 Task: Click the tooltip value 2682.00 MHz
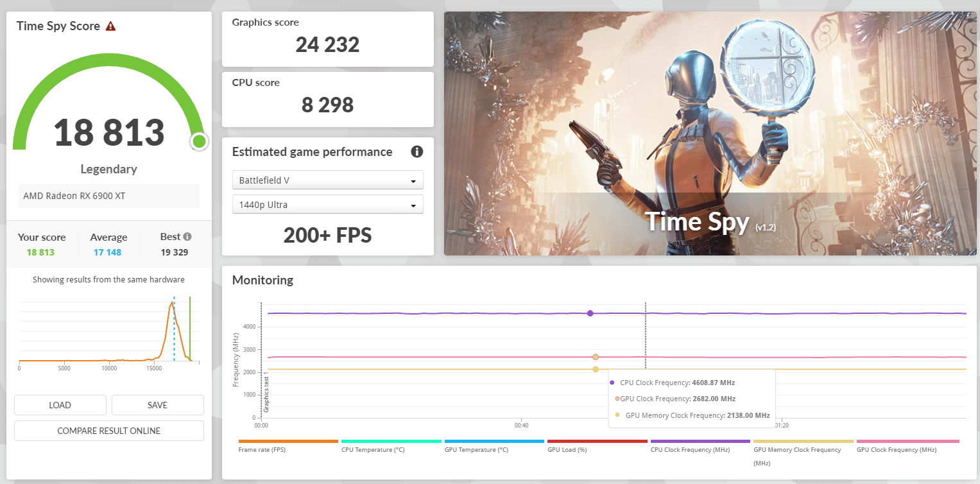[x=713, y=399]
